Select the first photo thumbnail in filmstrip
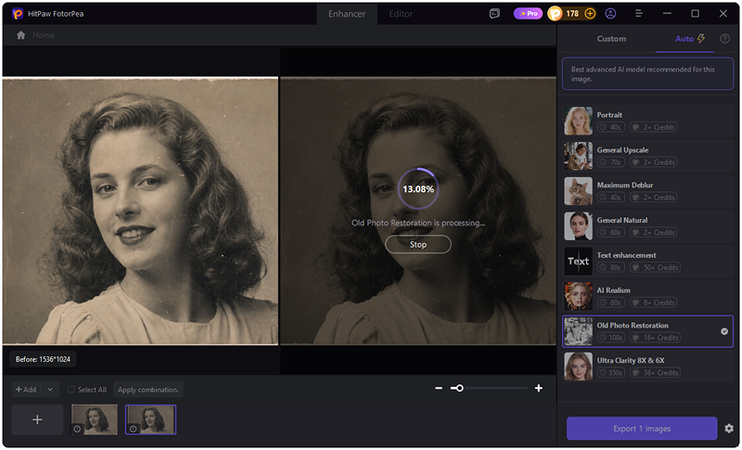 click(94, 420)
